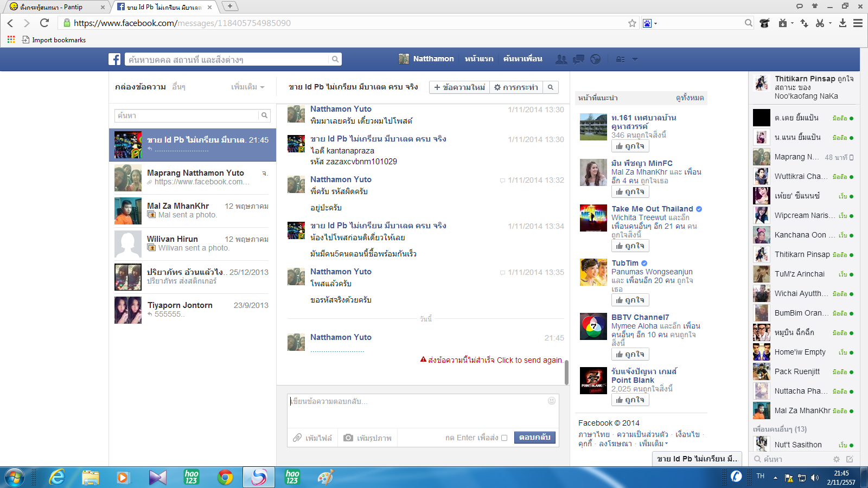This screenshot has height=488, width=868.
Task: Open chat with Pack Ruenjitt in sidebar
Action: (x=804, y=371)
